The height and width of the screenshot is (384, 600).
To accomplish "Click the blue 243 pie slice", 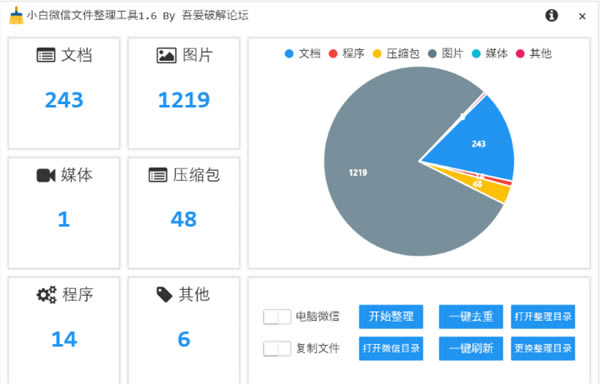I will [x=478, y=143].
